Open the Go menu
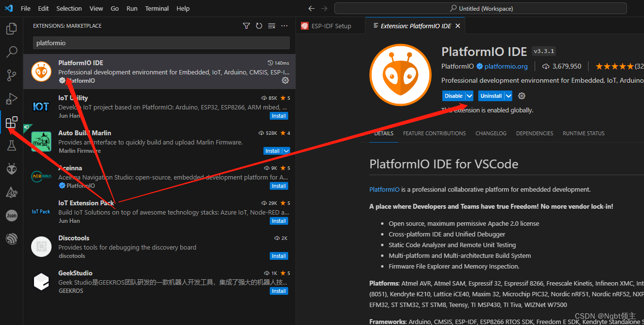644x325 pixels. (115, 8)
